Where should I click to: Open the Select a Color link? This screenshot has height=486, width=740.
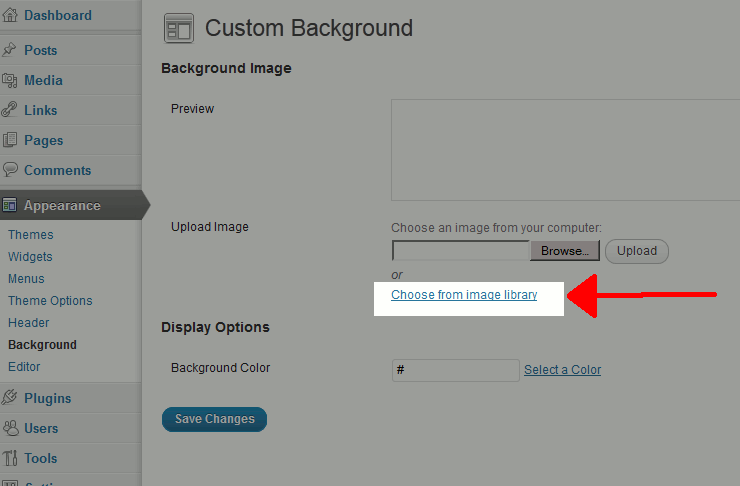click(563, 369)
